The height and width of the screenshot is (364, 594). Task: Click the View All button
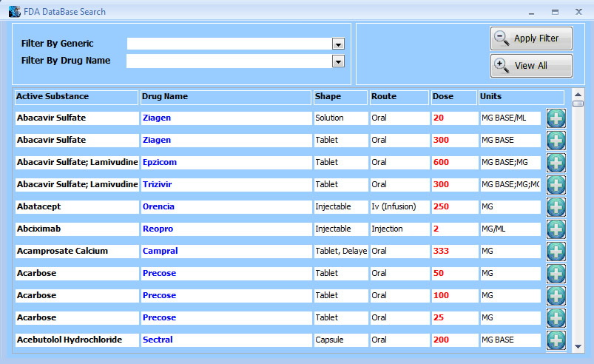click(531, 66)
